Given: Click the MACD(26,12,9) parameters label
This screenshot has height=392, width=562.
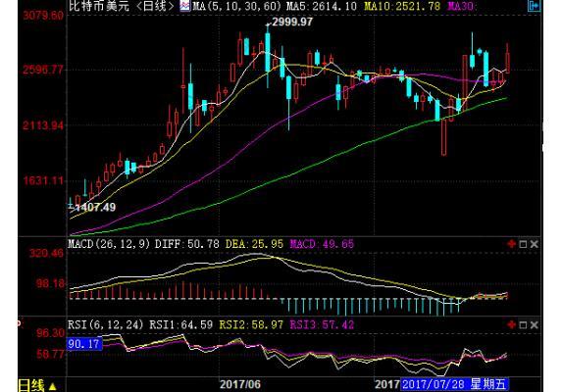Looking at the screenshot, I should coord(109,244).
